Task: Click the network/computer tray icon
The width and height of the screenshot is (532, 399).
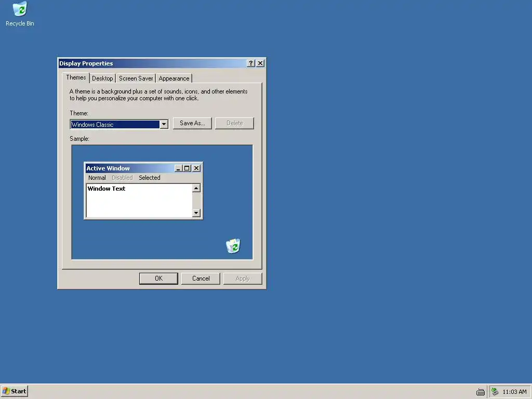Action: pos(495,392)
